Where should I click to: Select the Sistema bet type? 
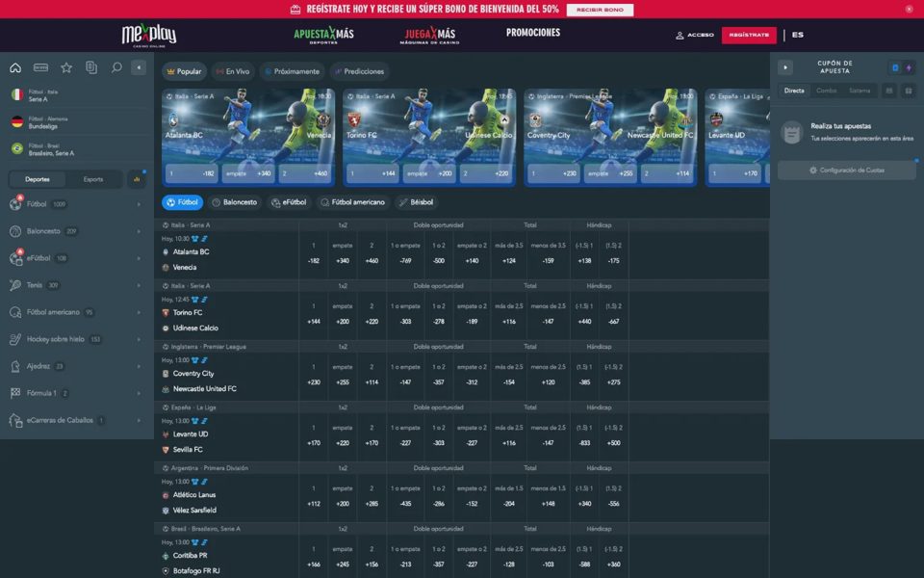[860, 91]
